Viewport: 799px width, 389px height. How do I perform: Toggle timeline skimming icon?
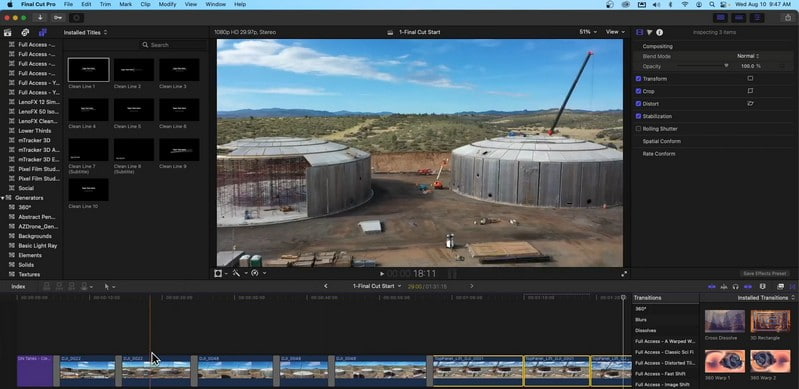[x=712, y=287]
